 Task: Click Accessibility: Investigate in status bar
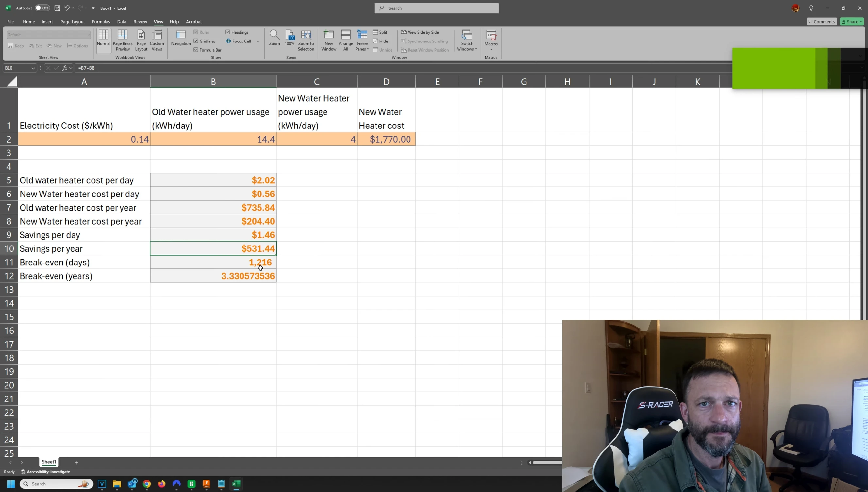click(x=46, y=472)
